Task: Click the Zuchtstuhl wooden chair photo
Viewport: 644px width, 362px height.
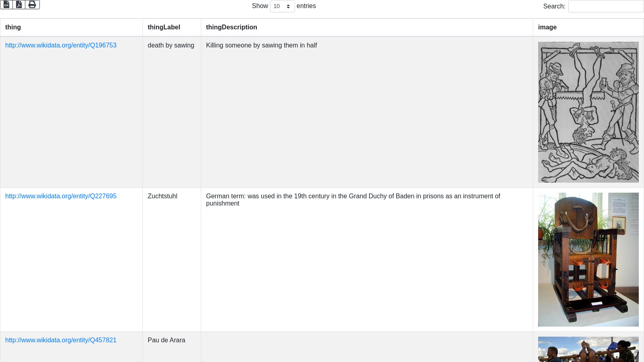Action: pyautogui.click(x=588, y=259)
